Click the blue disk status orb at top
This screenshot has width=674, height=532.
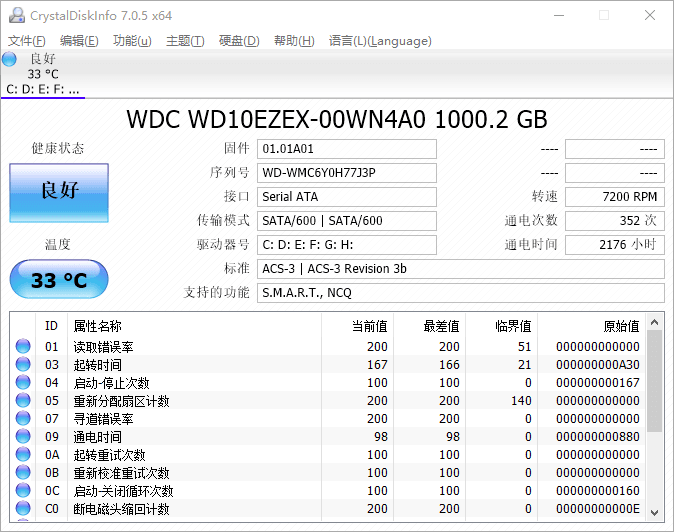[x=10, y=59]
